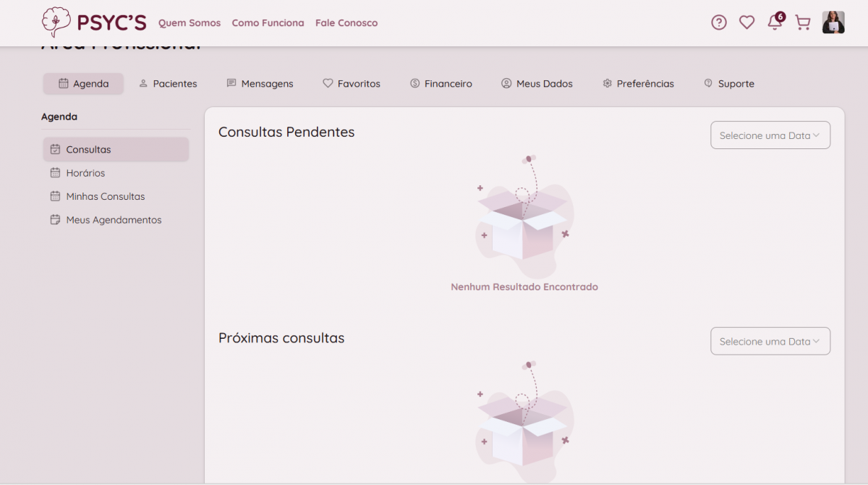Open the Pacientes tab

click(x=168, y=84)
